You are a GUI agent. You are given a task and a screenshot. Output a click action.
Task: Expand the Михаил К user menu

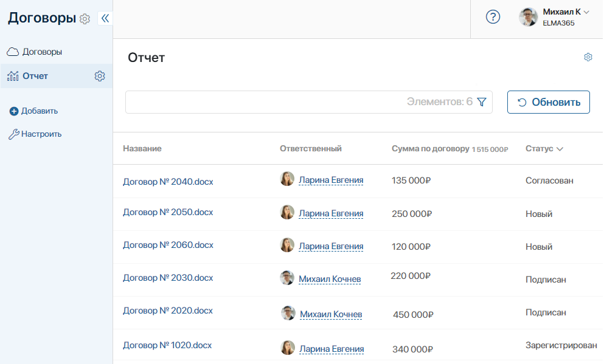pyautogui.click(x=586, y=12)
